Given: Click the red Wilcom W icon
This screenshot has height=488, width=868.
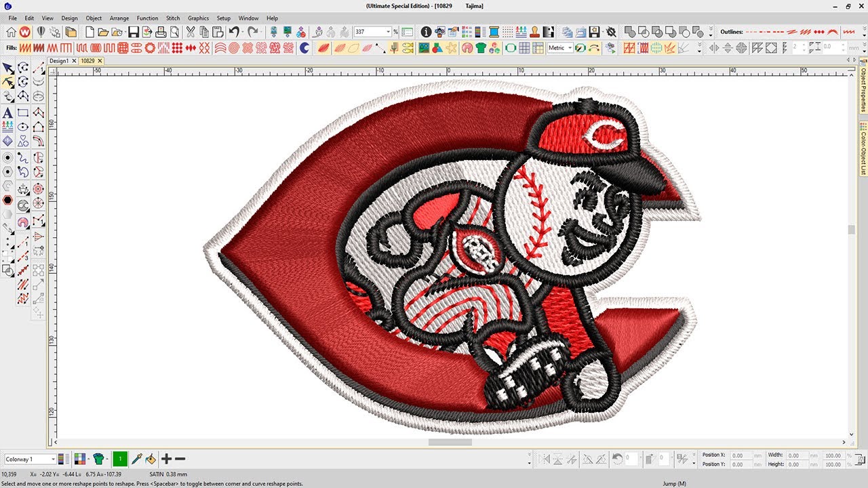Looking at the screenshot, I should click(25, 32).
